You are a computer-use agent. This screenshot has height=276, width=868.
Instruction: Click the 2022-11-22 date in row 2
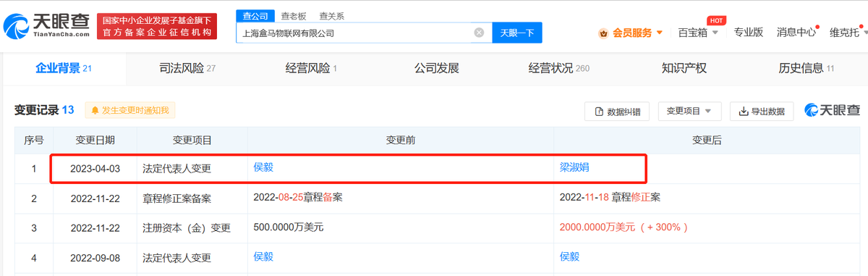(x=95, y=198)
